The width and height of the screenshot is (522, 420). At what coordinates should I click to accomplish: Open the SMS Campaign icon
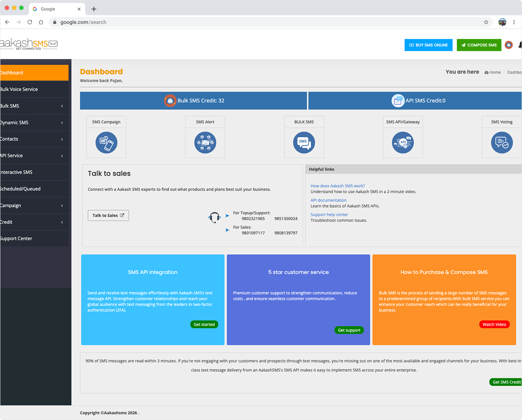[106, 143]
